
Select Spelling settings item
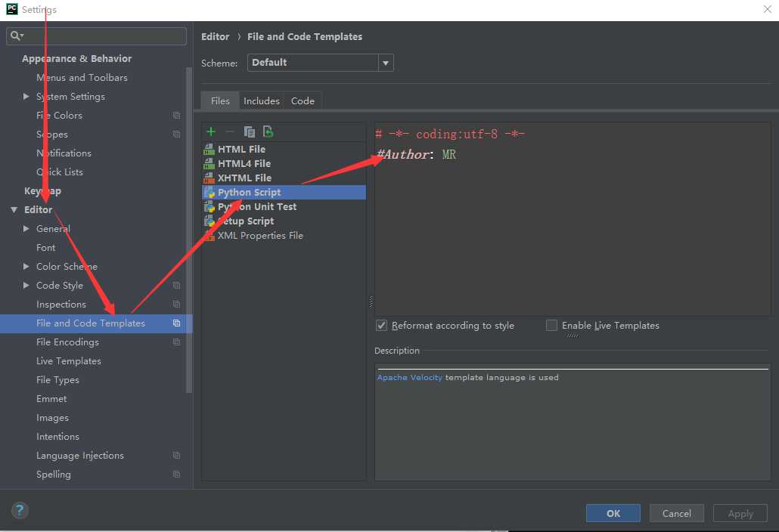point(54,475)
